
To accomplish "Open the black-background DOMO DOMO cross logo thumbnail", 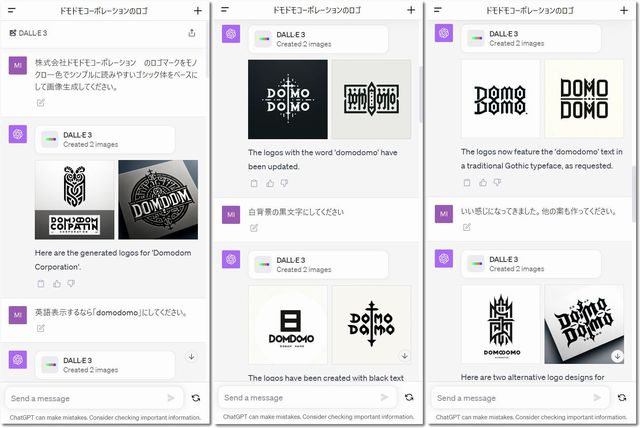I will pyautogui.click(x=288, y=99).
